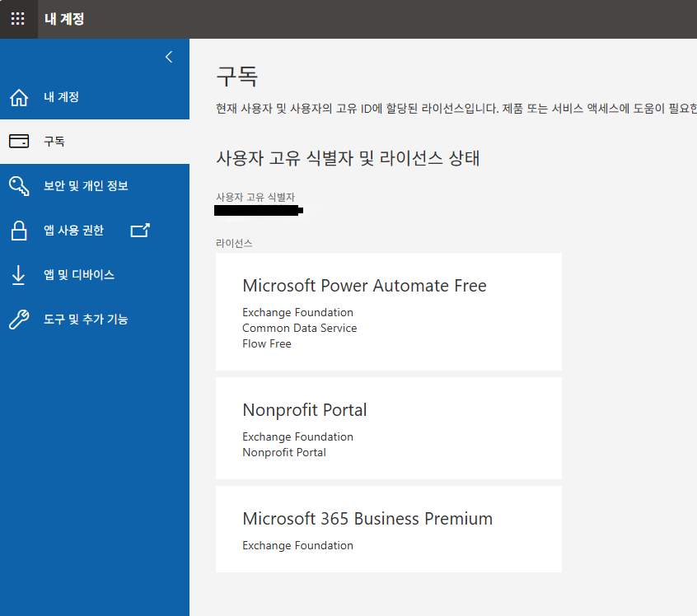
Task: Open 도구 및 추가 기능 menu item
Action: point(95,319)
